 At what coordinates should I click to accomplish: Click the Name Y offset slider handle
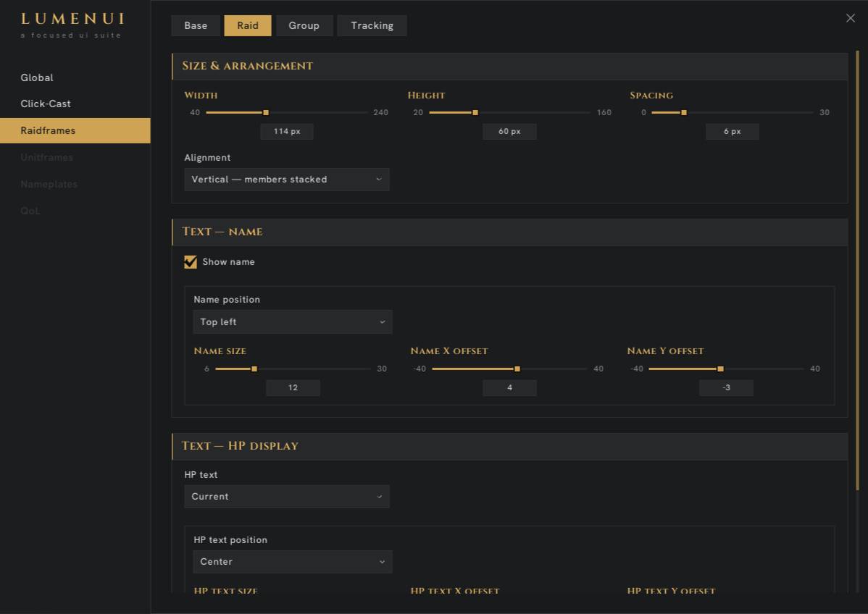click(720, 369)
